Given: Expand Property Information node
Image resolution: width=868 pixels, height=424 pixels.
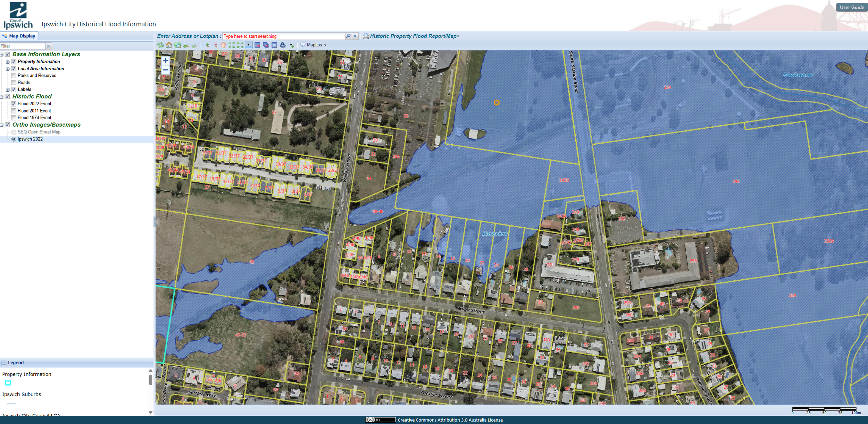Looking at the screenshot, I should pyautogui.click(x=8, y=62).
